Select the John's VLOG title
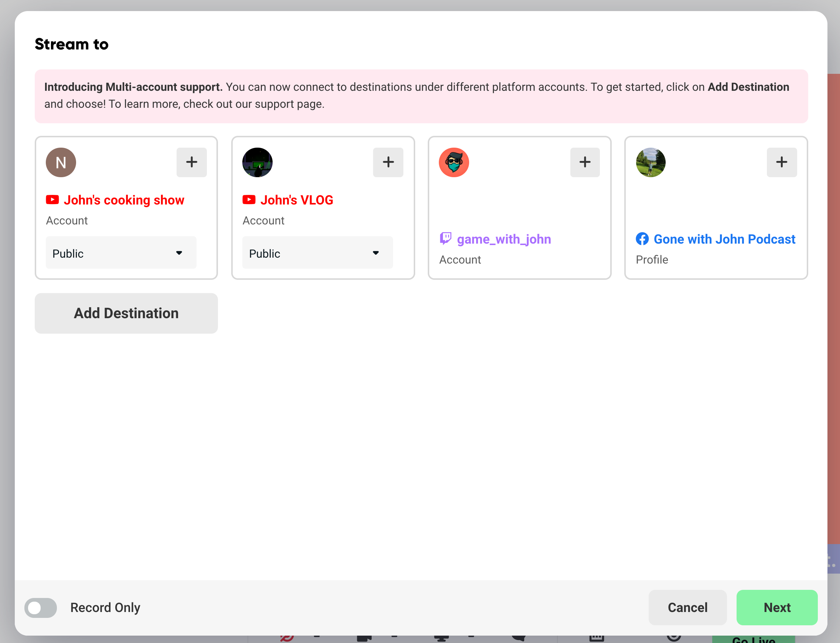Screen dimensions: 840x643 click(x=297, y=200)
